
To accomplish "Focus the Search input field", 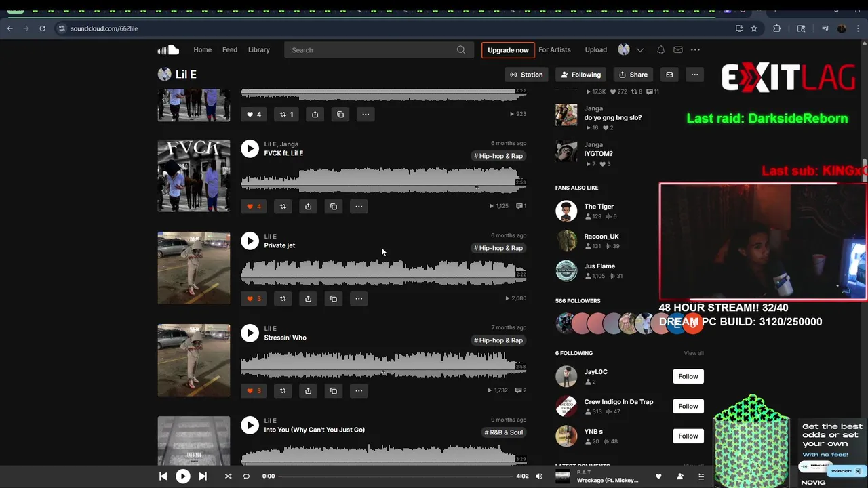I will (378, 49).
